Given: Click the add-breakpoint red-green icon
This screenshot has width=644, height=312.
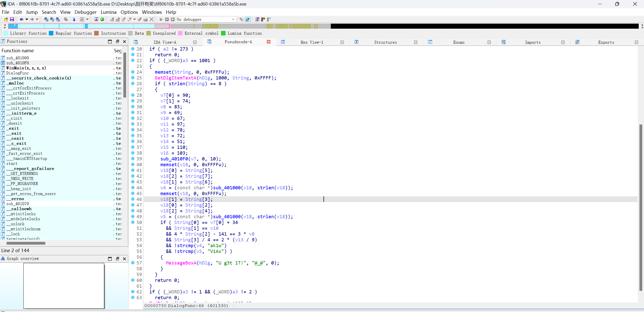Looking at the screenshot, I should [x=263, y=19].
